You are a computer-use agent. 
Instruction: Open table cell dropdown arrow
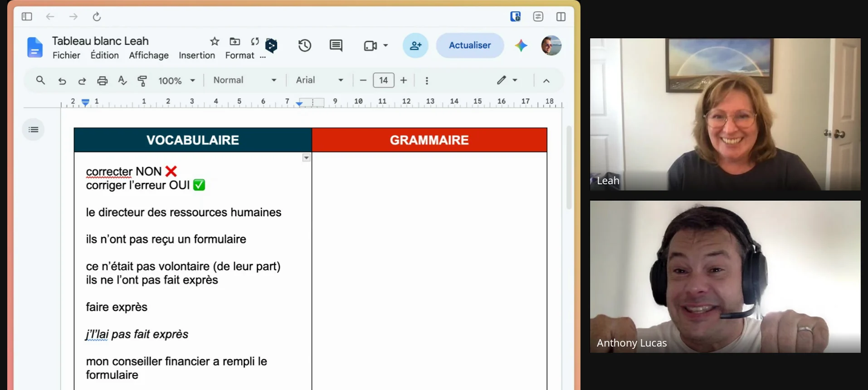[307, 158]
